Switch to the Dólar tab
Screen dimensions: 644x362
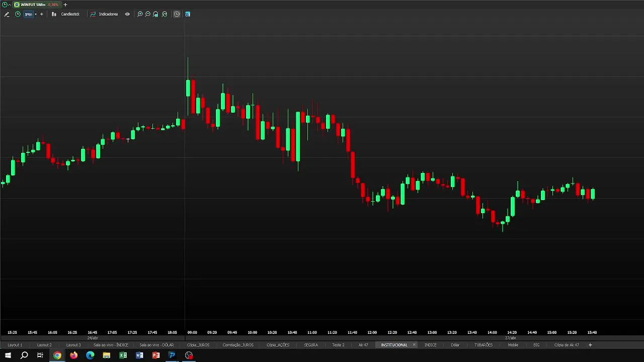455,345
